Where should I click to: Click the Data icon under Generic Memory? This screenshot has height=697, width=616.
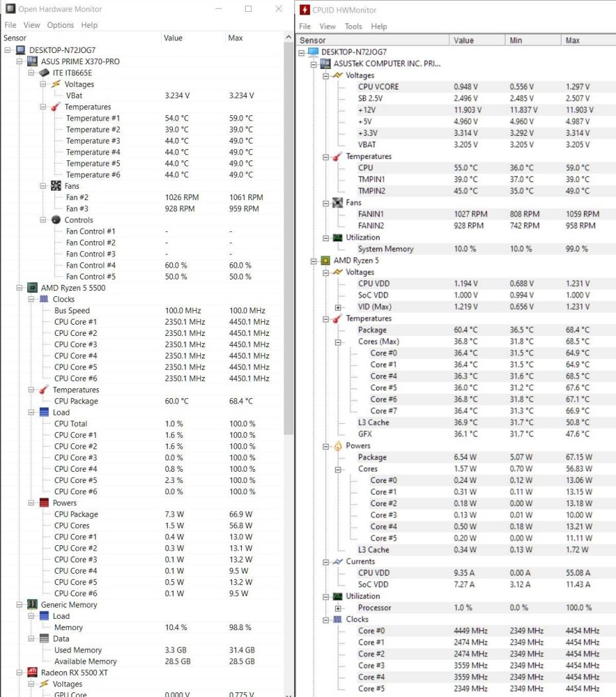[x=44, y=638]
